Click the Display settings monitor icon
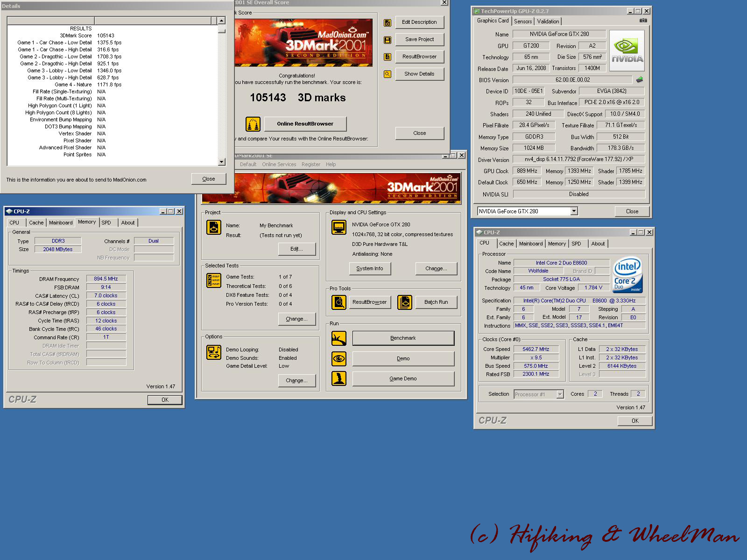This screenshot has height=560, width=747. tap(339, 227)
